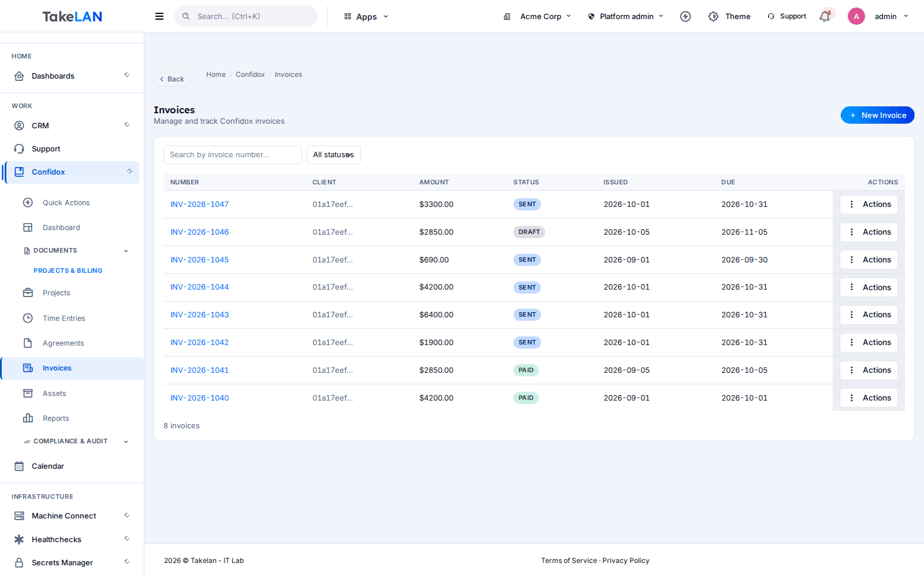The width and height of the screenshot is (924, 578).
Task: Click the issued date 2026-09-05 cell
Action: pyautogui.click(x=627, y=370)
